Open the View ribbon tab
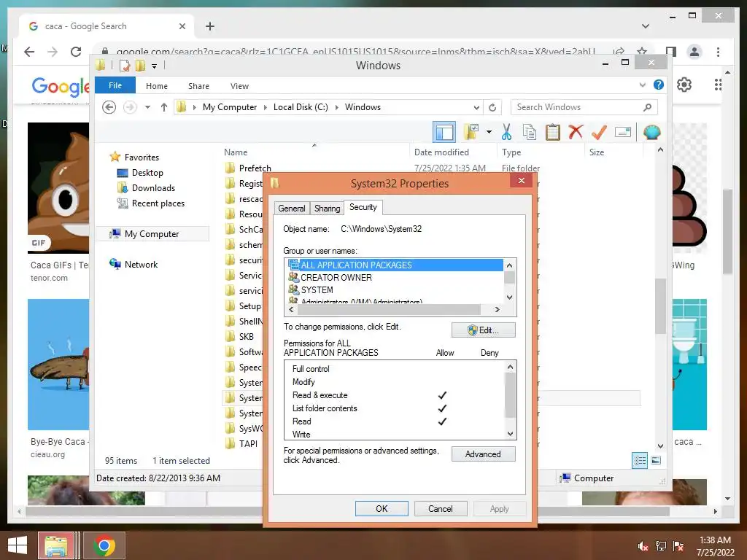 point(239,86)
